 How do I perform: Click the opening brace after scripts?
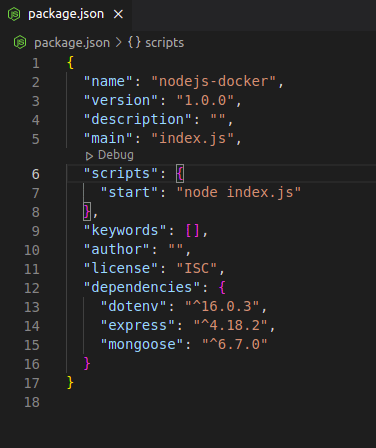(x=180, y=174)
